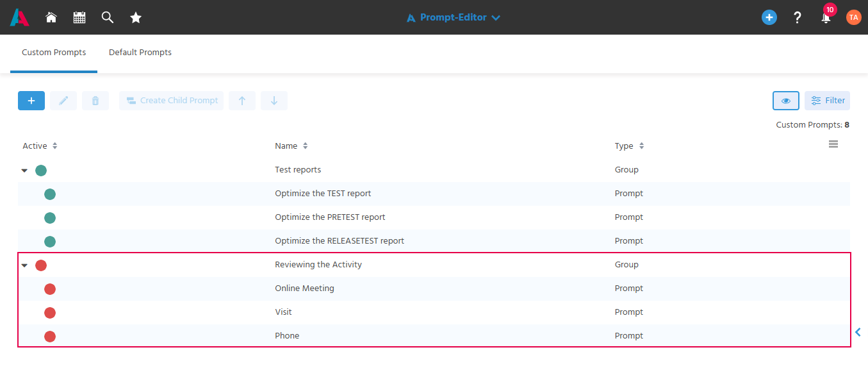Image resolution: width=868 pixels, height=368 pixels.
Task: Toggle active status of Test reports
Action: coord(41,171)
